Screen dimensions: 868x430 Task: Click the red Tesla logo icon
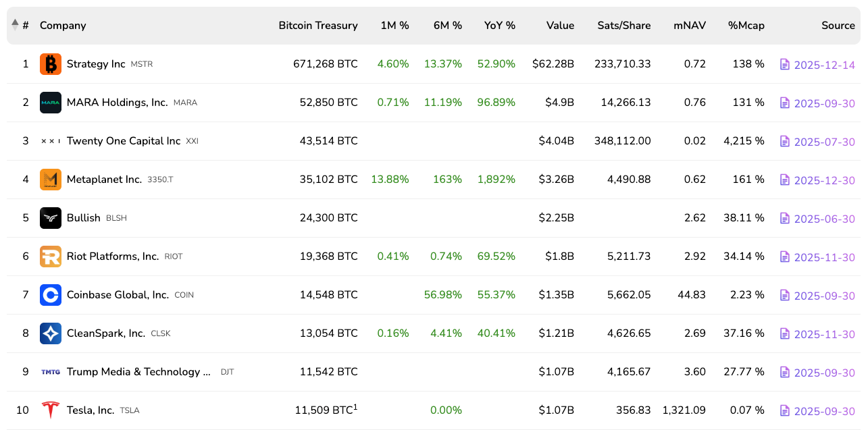point(51,410)
